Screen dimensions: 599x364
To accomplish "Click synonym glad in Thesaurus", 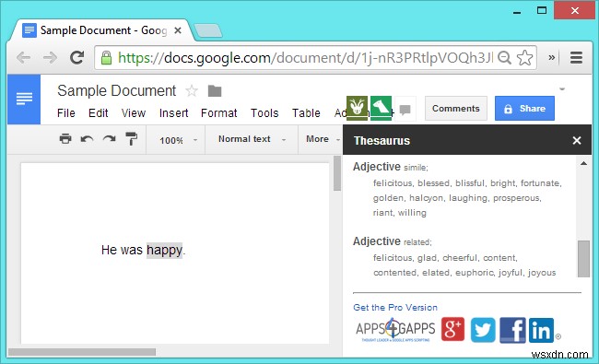I will (x=427, y=258).
